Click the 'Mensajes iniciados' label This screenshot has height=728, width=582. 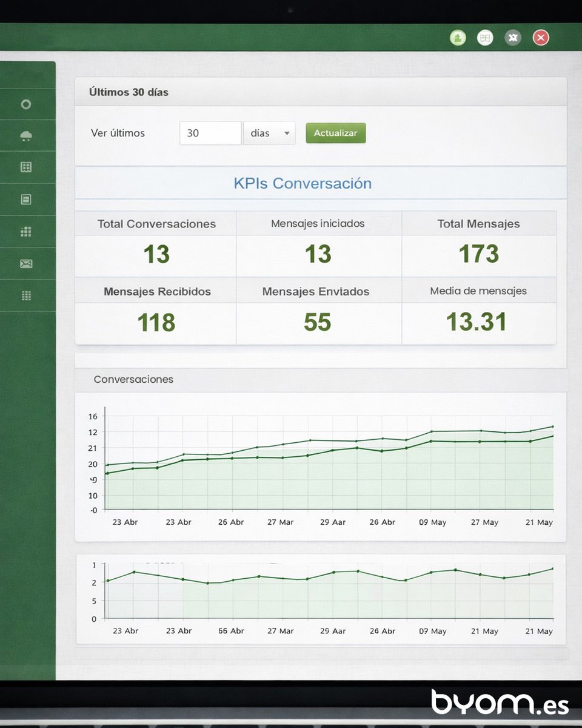click(318, 223)
